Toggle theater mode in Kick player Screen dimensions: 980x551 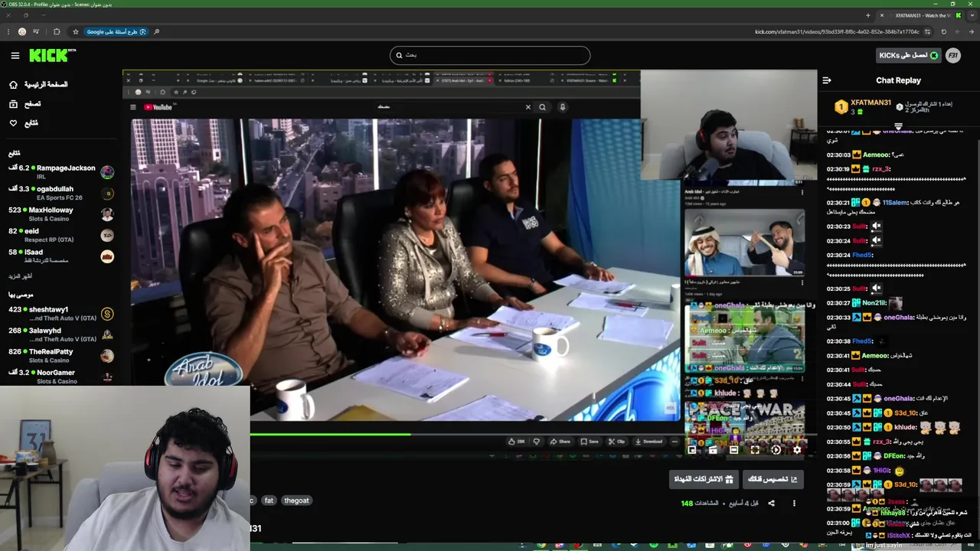tap(733, 450)
